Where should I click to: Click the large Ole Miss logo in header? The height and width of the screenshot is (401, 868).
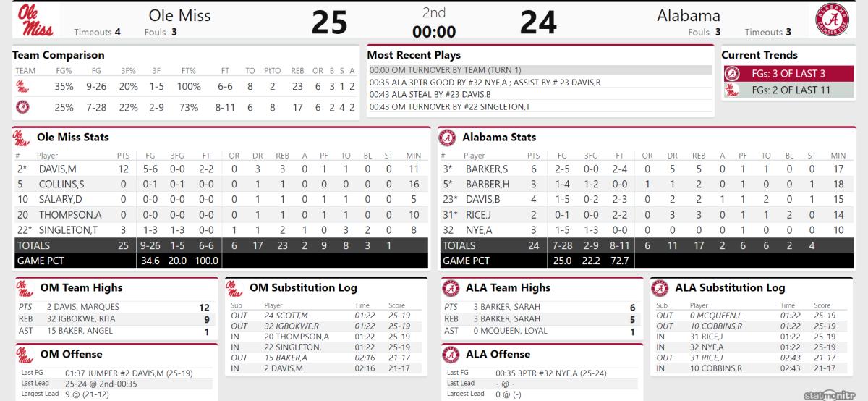31,20
